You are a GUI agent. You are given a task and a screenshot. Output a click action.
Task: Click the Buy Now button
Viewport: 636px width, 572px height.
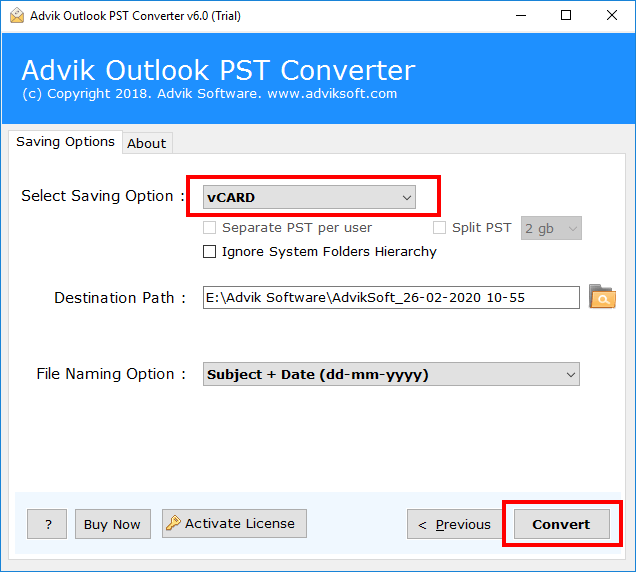(x=112, y=524)
